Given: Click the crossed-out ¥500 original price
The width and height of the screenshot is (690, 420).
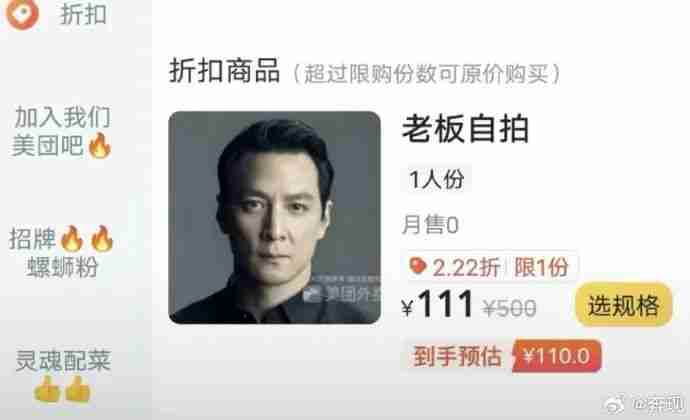Looking at the screenshot, I should (x=509, y=307).
